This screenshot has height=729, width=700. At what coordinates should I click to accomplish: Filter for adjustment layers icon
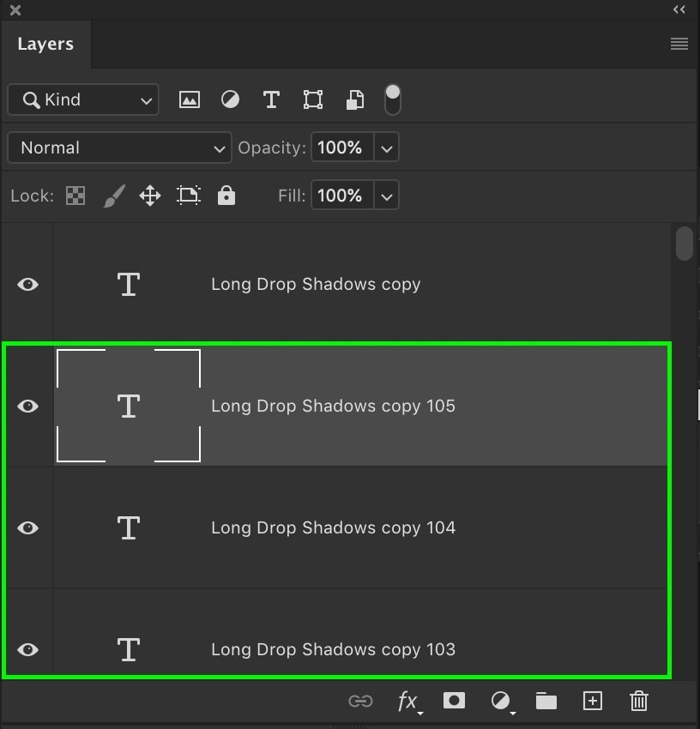[230, 99]
